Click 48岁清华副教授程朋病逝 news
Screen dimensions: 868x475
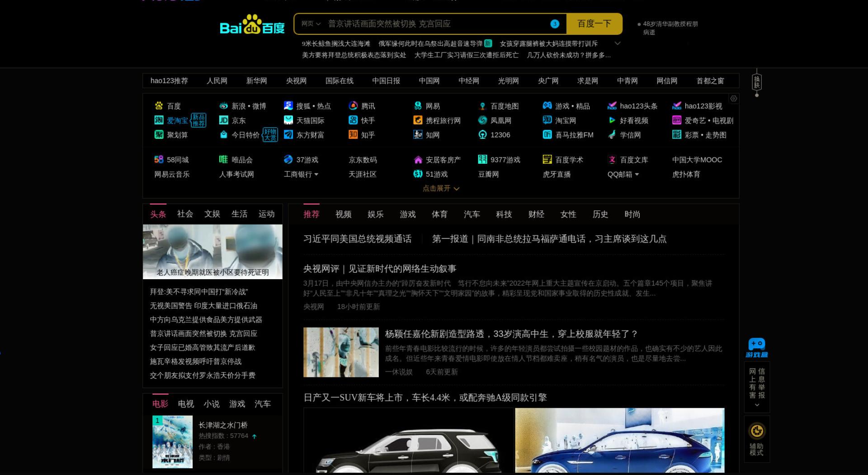point(670,28)
